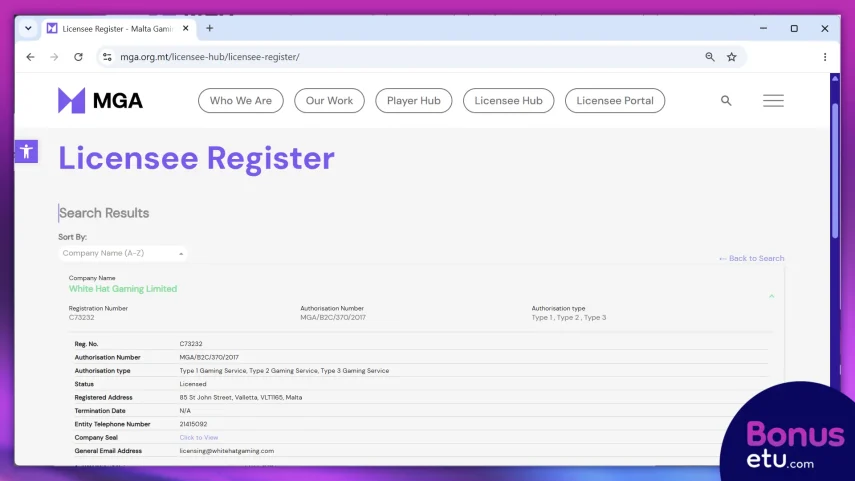Bookmark this page with star icon
The image size is (855, 481).
[732, 57]
